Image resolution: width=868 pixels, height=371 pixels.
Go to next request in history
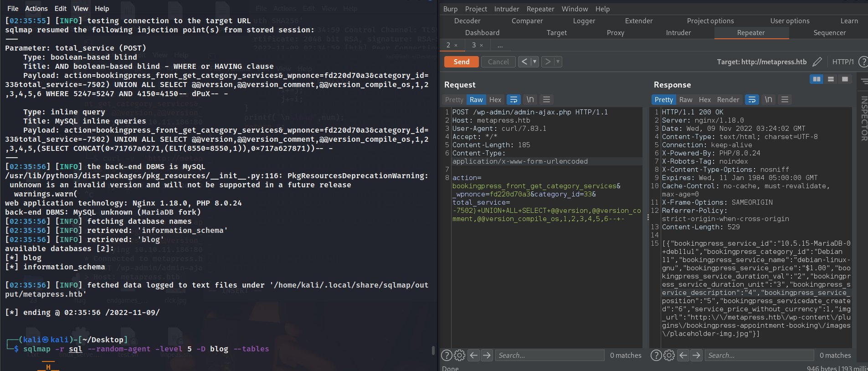[548, 62]
